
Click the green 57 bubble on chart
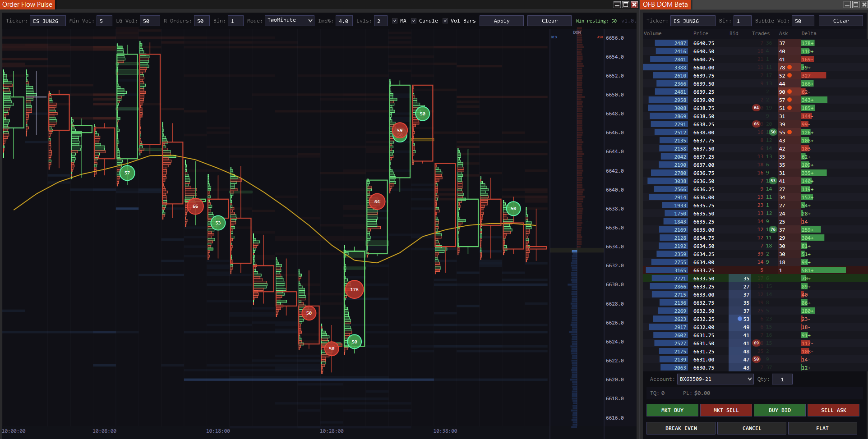pyautogui.click(x=127, y=173)
